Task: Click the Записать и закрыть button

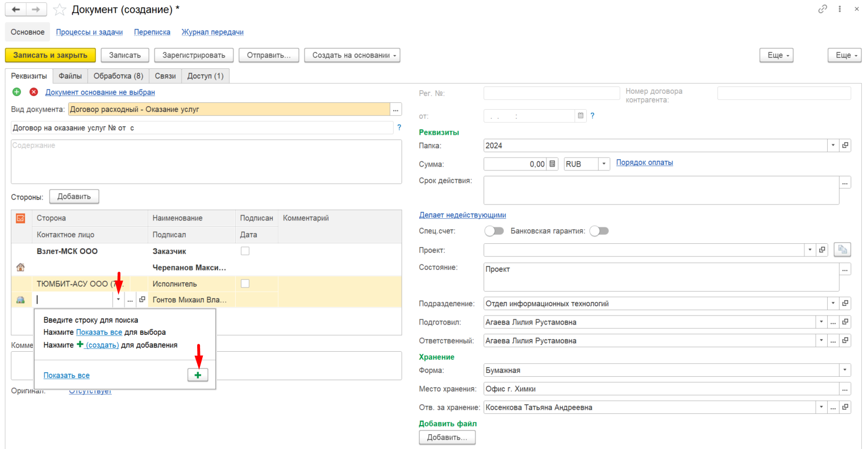Action: click(x=51, y=55)
